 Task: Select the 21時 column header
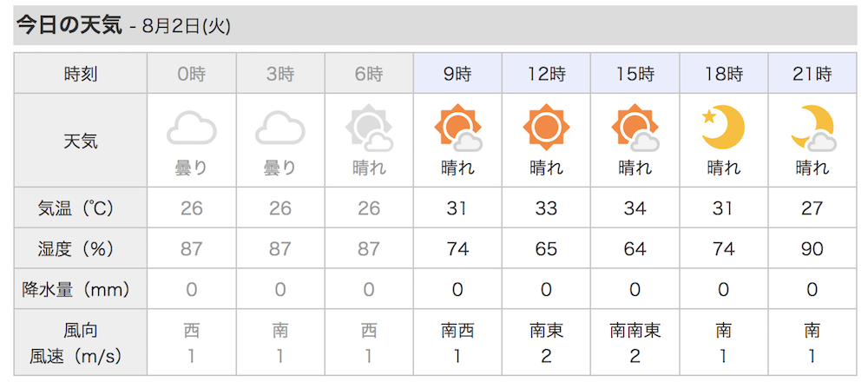[812, 74]
